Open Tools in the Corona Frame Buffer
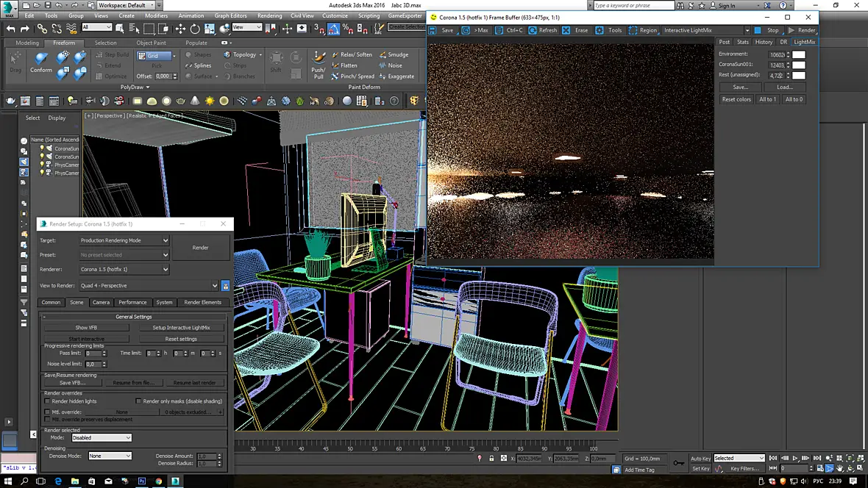The height and width of the screenshot is (488, 868). tap(609, 30)
